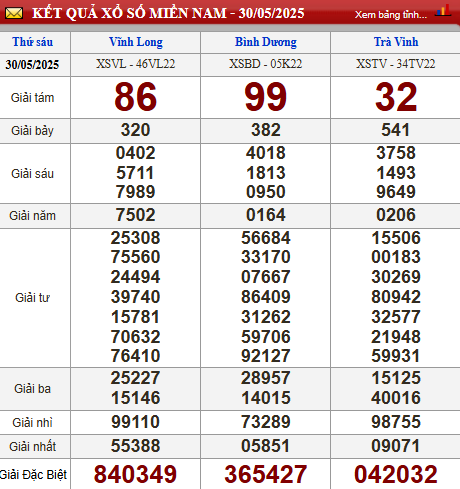The height and width of the screenshot is (489, 460).
Task: Open the Vĩnh Long province link
Action: [136, 42]
